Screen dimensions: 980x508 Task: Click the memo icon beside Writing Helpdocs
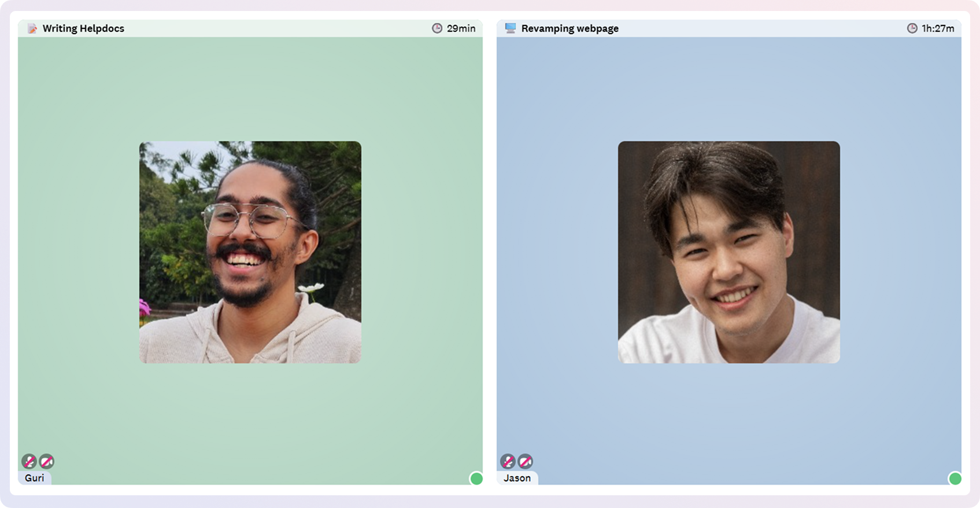(x=32, y=28)
